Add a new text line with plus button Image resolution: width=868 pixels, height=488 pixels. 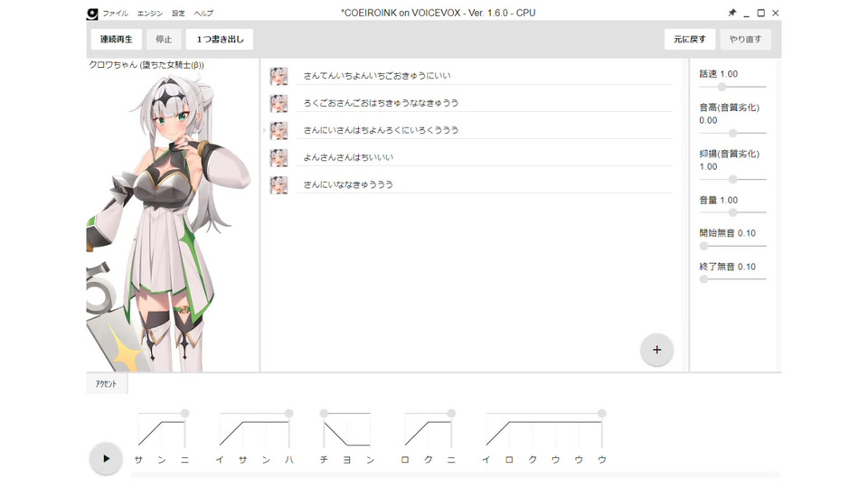(656, 350)
